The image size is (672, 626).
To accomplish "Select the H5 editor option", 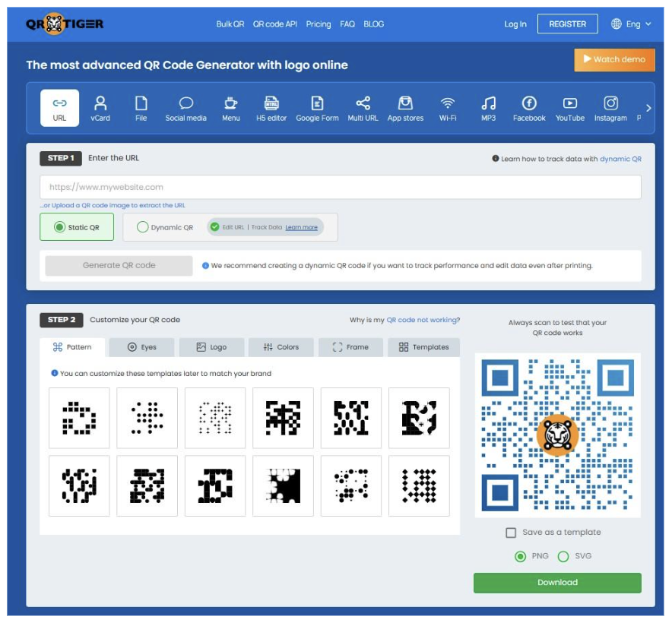I will tap(271, 109).
